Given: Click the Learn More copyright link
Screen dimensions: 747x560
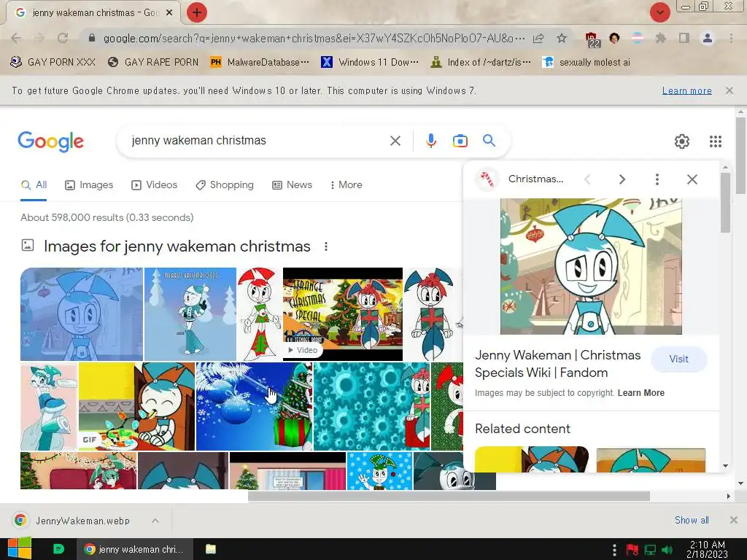Looking at the screenshot, I should click(x=640, y=393).
